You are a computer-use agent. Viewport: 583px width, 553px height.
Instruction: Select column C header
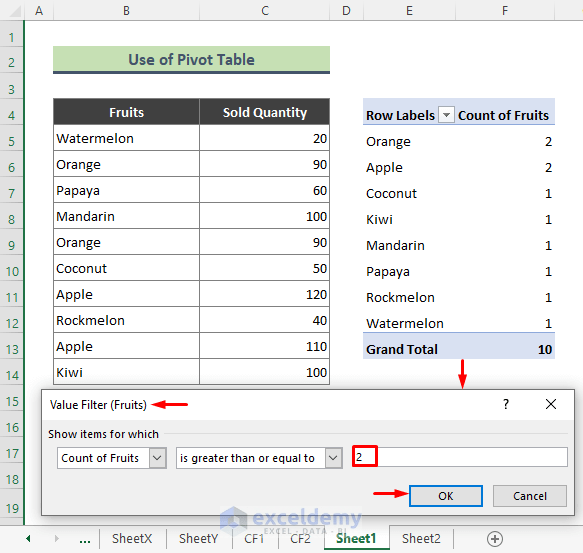[x=265, y=10]
